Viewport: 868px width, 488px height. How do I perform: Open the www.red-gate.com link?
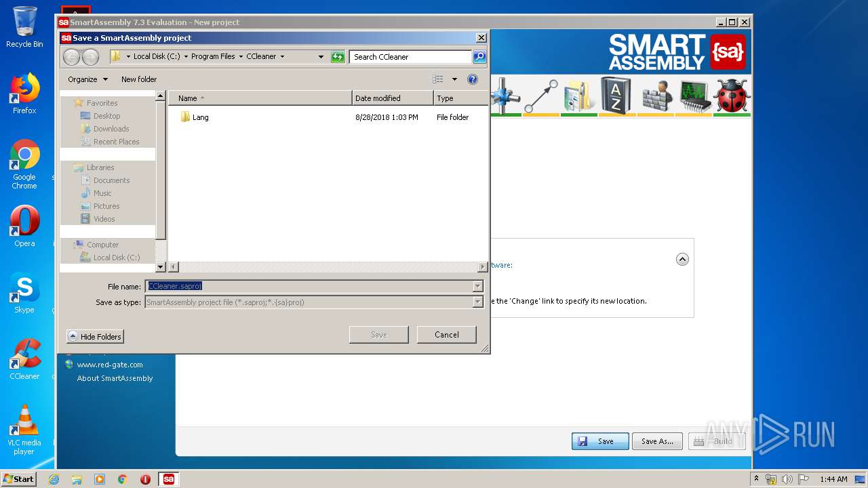tap(110, 365)
